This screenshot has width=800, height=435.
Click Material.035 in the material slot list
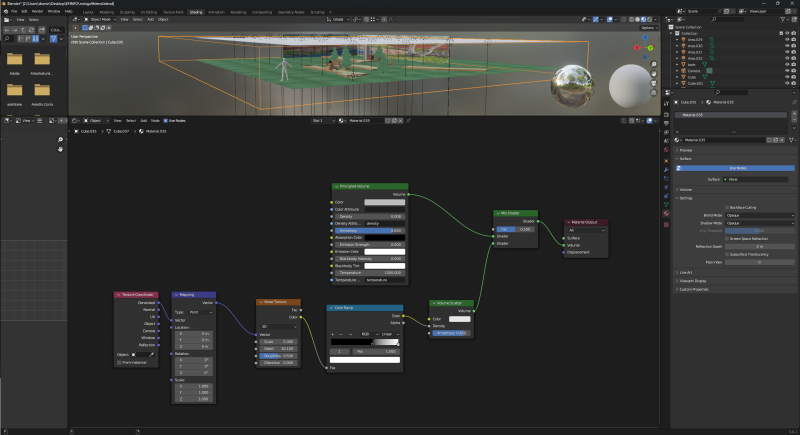point(730,115)
